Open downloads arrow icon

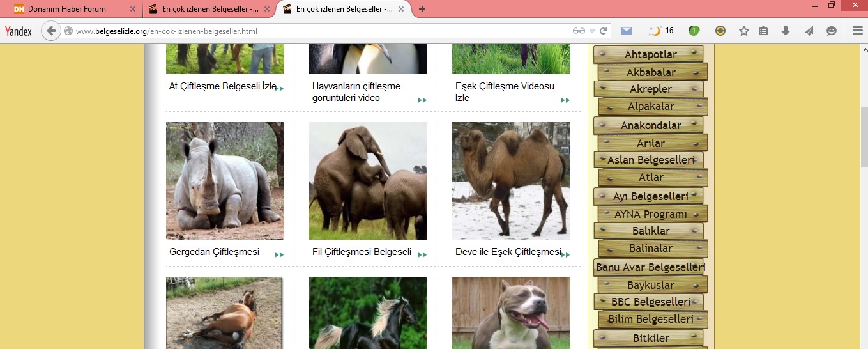coord(786,31)
